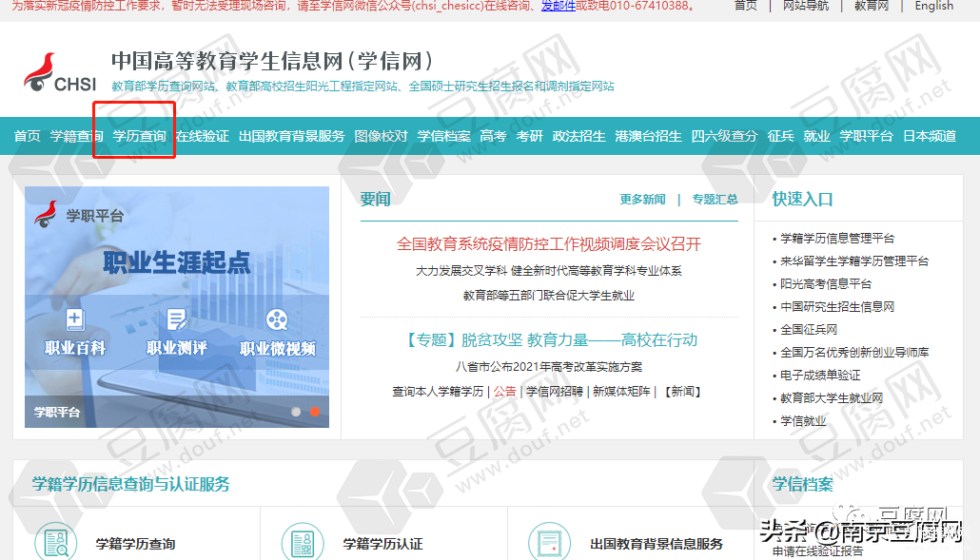Open the 考研 navigation item
Image resolution: width=980 pixels, height=560 pixels.
[529, 136]
